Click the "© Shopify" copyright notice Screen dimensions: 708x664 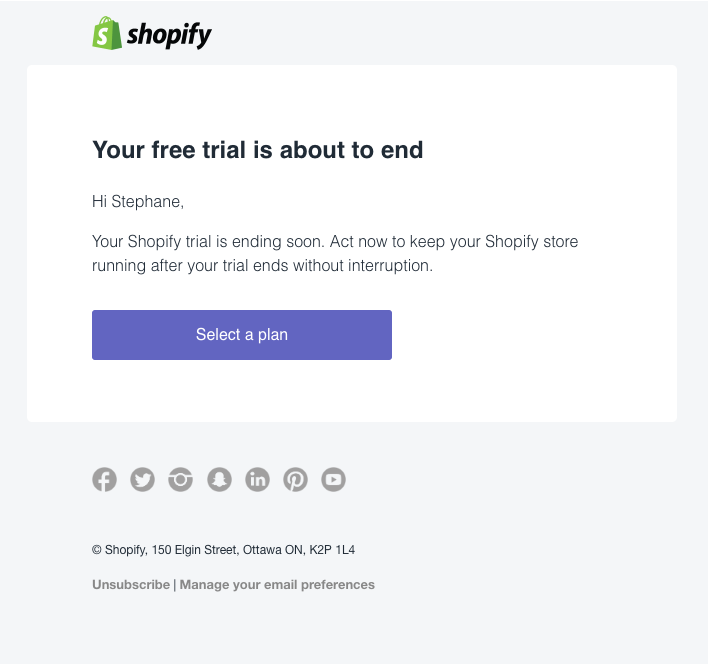(x=117, y=549)
